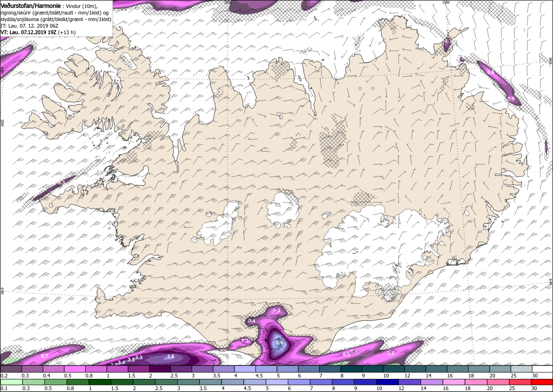The image size is (553, 392).
Task: Select the 2 swatch in upper snow legend
Action: click(159, 369)
